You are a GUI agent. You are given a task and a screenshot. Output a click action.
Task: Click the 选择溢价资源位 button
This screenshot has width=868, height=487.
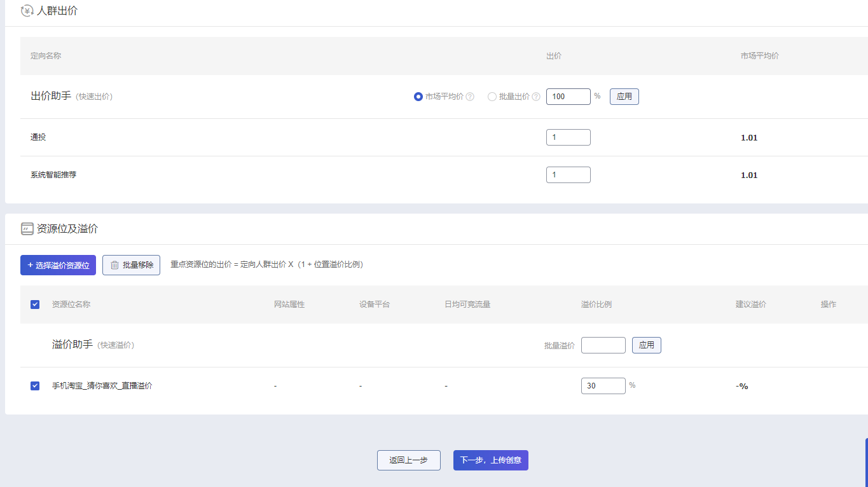pyautogui.click(x=58, y=265)
